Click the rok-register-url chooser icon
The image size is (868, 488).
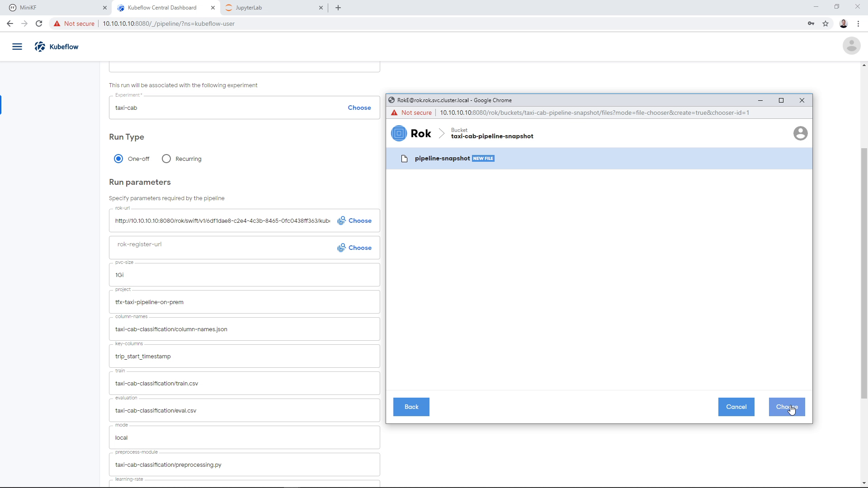341,248
